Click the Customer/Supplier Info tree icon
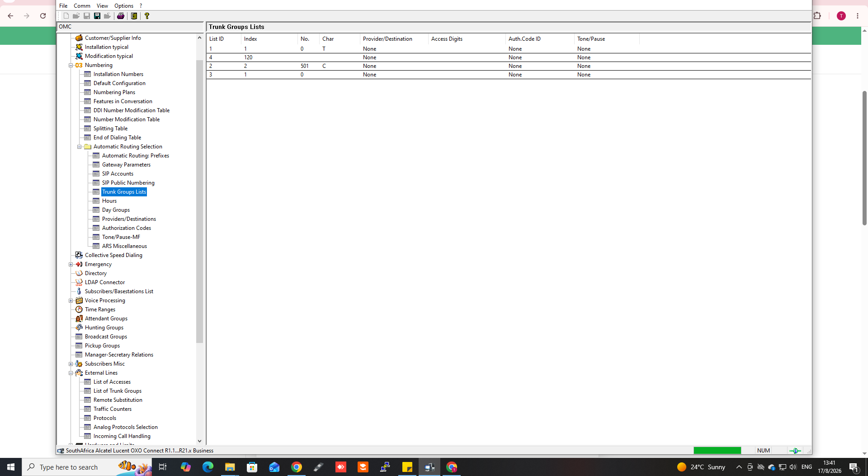This screenshot has height=476, width=868. pos(79,38)
